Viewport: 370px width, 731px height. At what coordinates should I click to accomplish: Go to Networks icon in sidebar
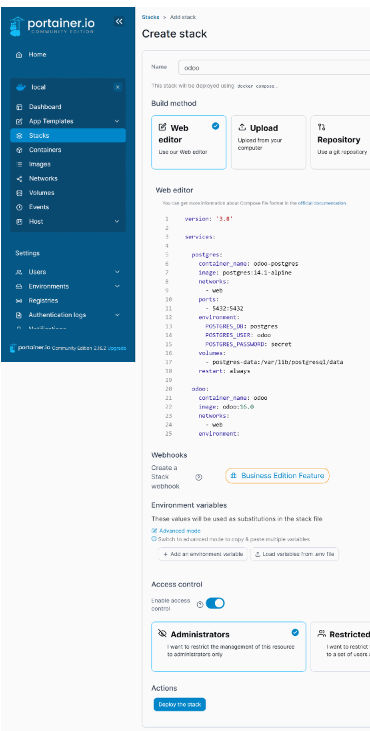tap(19, 179)
